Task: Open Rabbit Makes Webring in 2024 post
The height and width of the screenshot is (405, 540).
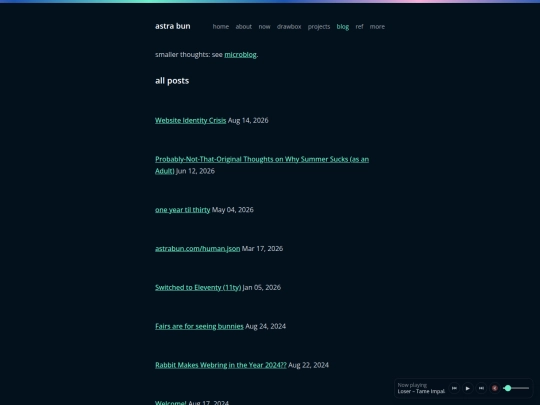Action: pyautogui.click(x=221, y=365)
